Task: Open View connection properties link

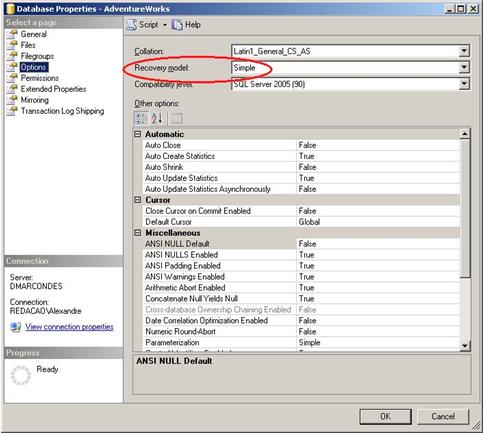Action: pyautogui.click(x=69, y=327)
